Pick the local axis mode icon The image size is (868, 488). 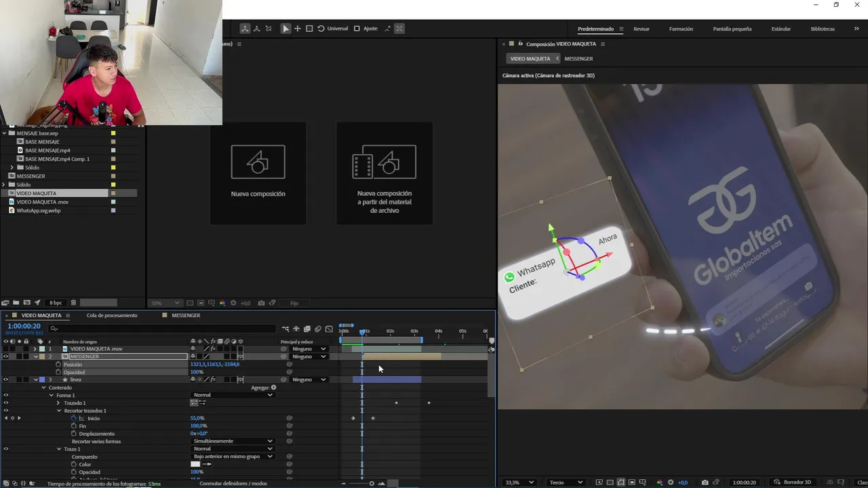point(245,28)
